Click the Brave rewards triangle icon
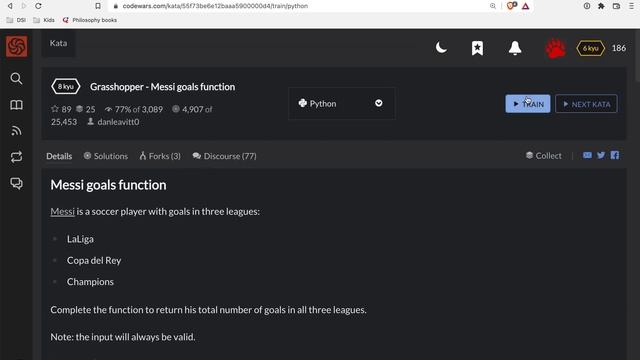Screen dimensions: 640x360 click(526, 6)
